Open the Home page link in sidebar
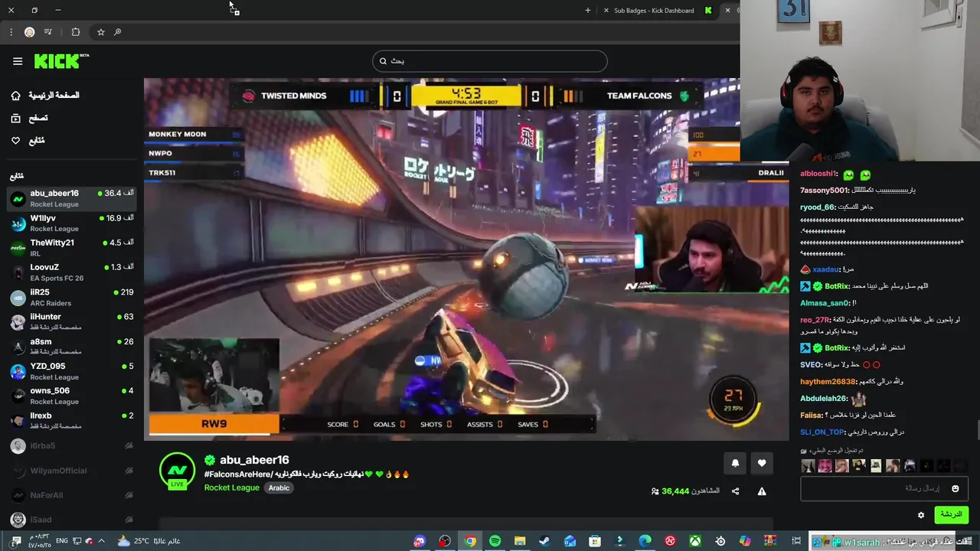This screenshot has width=980, height=551. coord(54,96)
